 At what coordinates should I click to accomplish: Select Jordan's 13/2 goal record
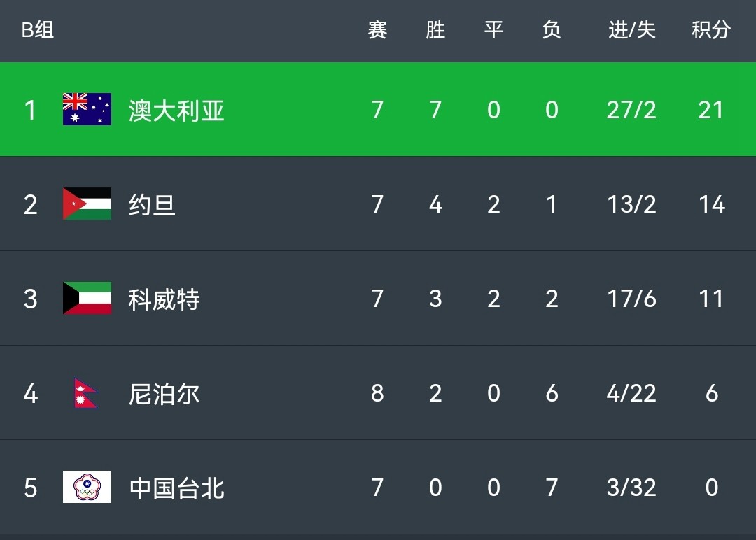(631, 204)
